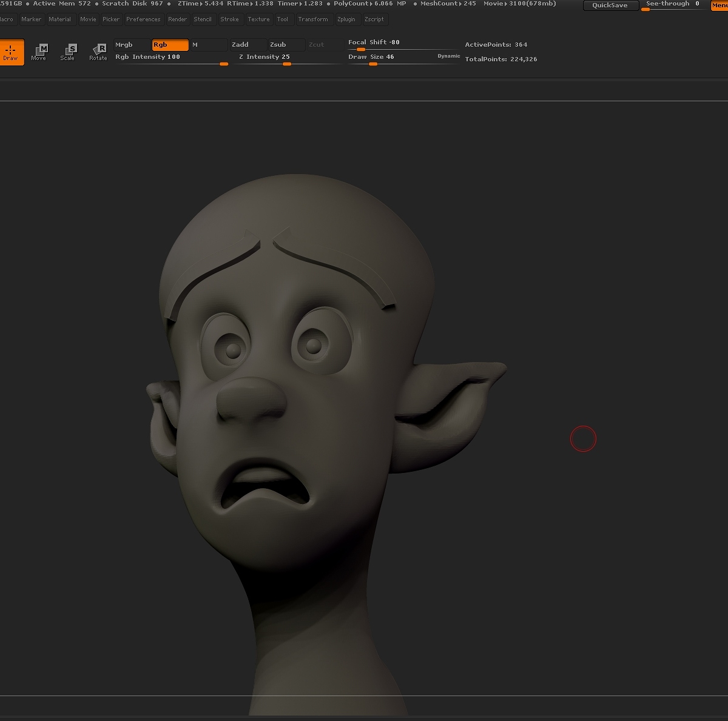Image resolution: width=728 pixels, height=721 pixels.
Task: Toggle the Mrgb paint mode
Action: click(x=132, y=45)
